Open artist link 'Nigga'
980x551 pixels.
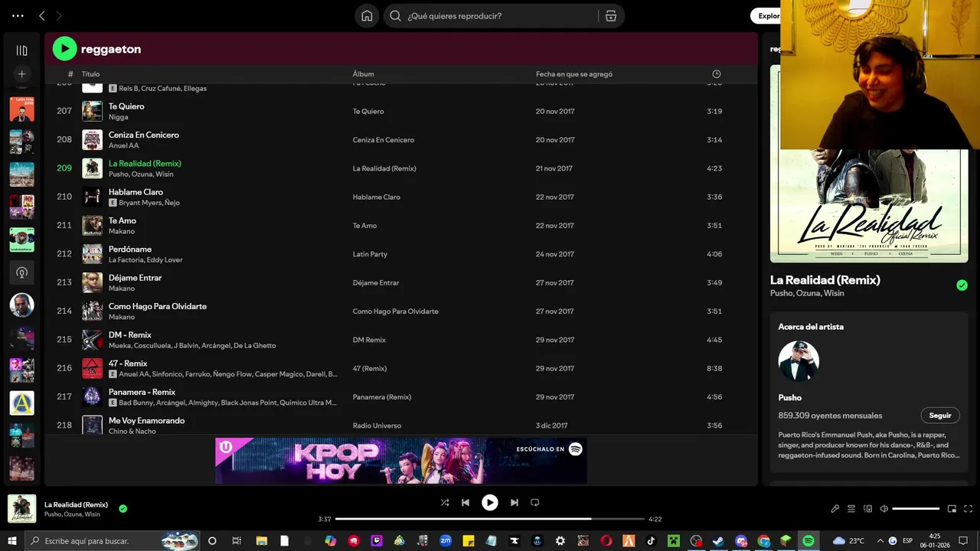point(119,117)
